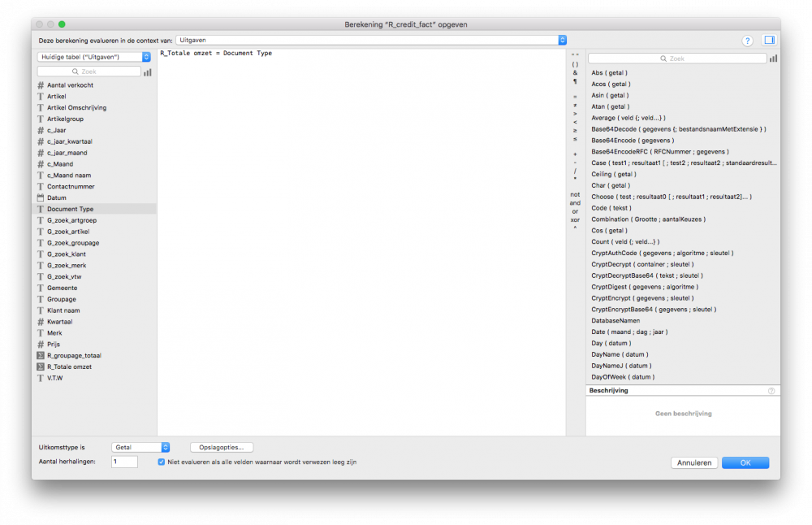Open the evaluation context 'Uitgaven' dropdown
This screenshot has width=812, height=525.
coord(371,40)
